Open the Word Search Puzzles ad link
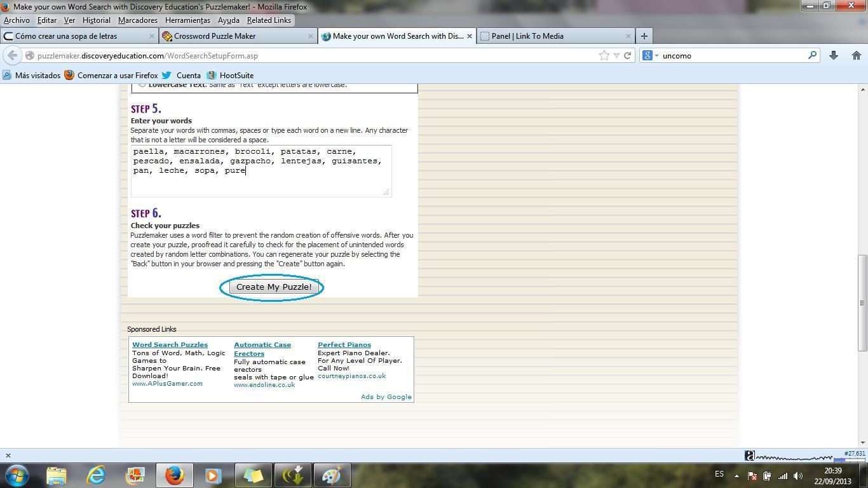Screen dimensions: 868x488 coord(170,344)
